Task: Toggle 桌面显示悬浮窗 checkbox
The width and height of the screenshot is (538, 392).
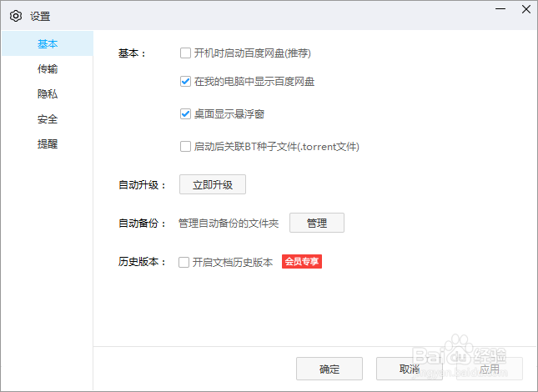Action: [185, 114]
